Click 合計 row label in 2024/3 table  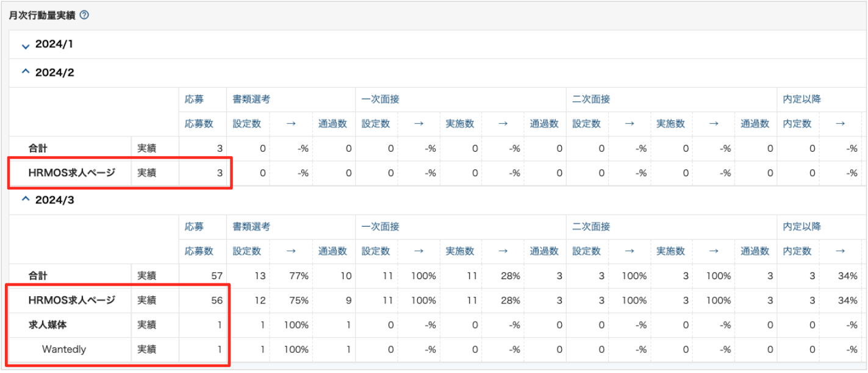tap(38, 276)
